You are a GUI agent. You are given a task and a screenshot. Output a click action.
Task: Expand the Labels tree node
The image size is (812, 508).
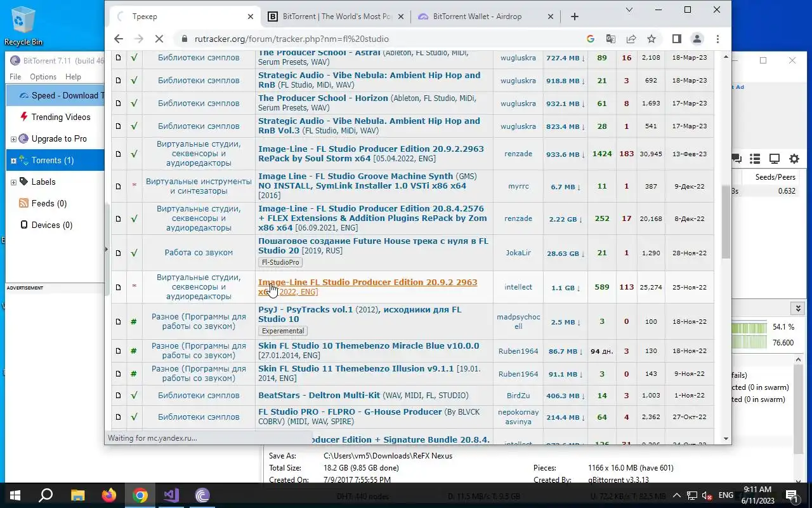[13, 182]
